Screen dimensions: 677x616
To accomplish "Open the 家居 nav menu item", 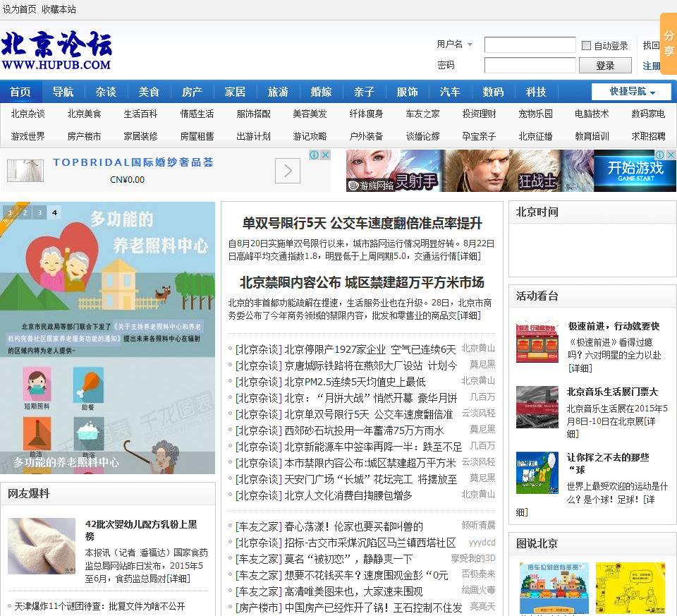I will (236, 92).
